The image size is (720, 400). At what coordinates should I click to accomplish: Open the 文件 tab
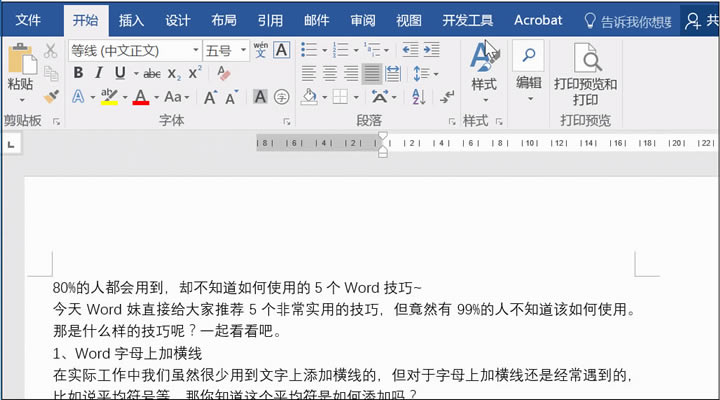(28, 20)
